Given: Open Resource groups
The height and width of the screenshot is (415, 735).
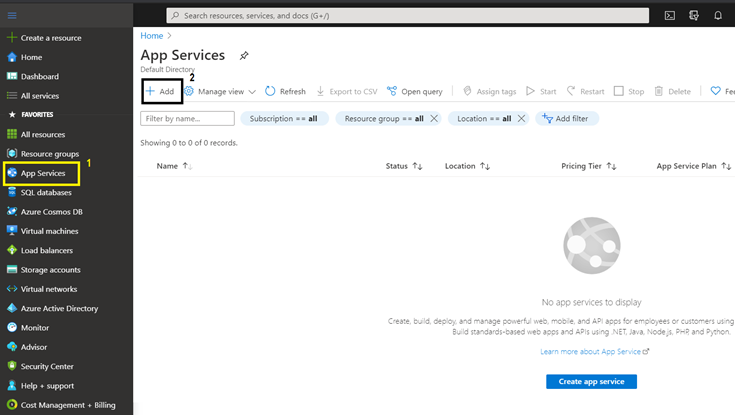Looking at the screenshot, I should [x=50, y=154].
